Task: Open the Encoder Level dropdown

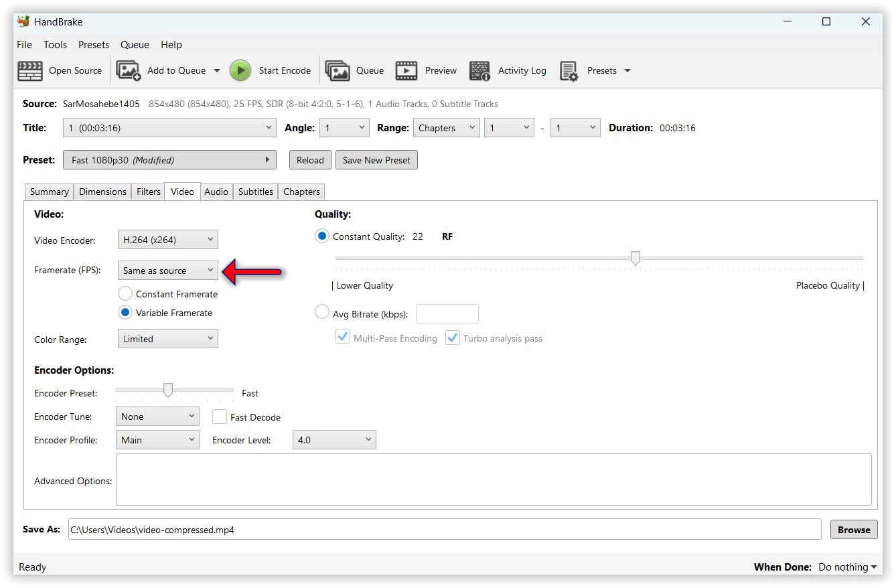Action: point(334,440)
